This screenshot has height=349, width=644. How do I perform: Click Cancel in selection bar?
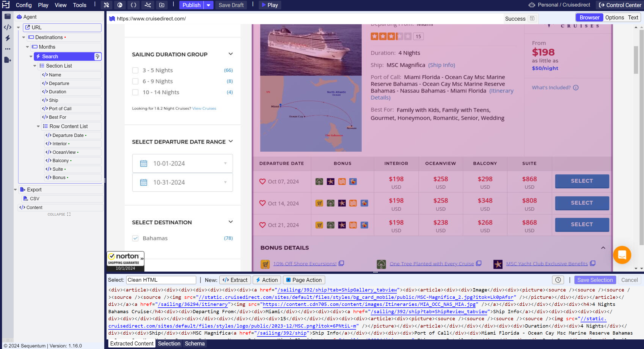click(629, 280)
